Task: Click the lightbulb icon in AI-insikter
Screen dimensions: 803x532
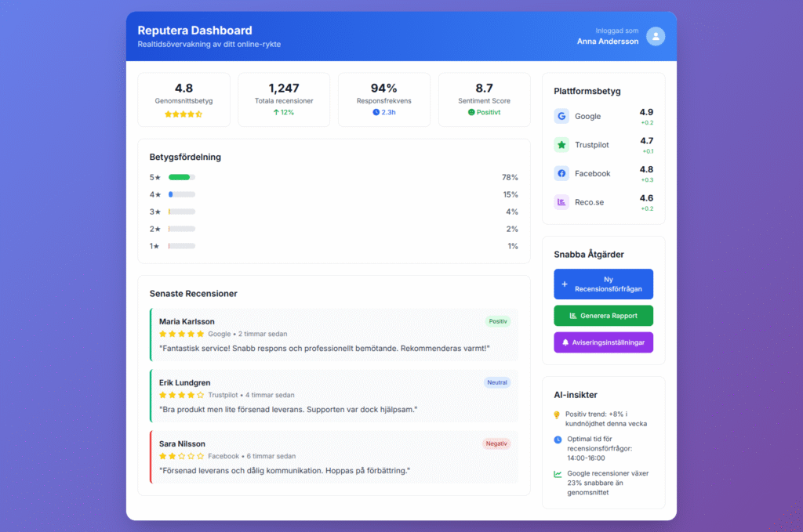Action: pos(557,415)
